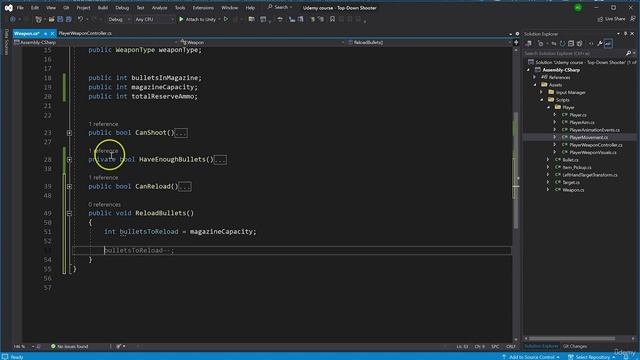Click the Ready status bar icon
Screen dimensions: 640x360
point(5,357)
